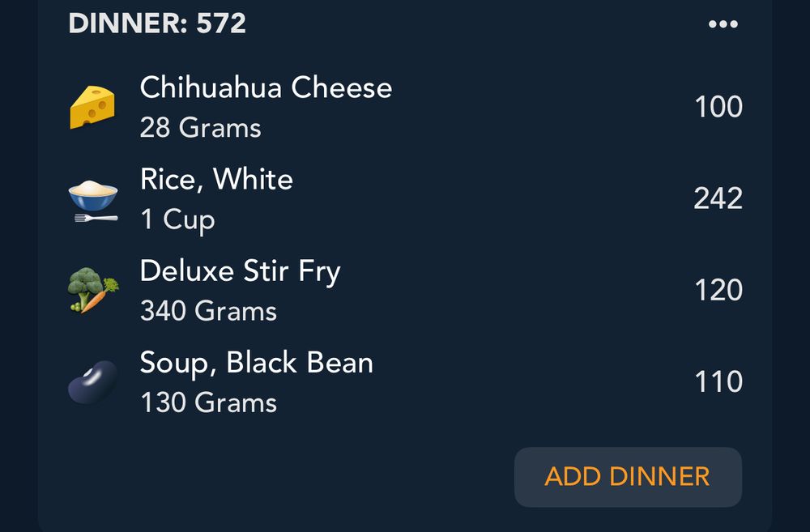Image resolution: width=810 pixels, height=532 pixels.
Task: Click the cheese icon next to Chihuahua Cheese
Action: click(x=92, y=107)
